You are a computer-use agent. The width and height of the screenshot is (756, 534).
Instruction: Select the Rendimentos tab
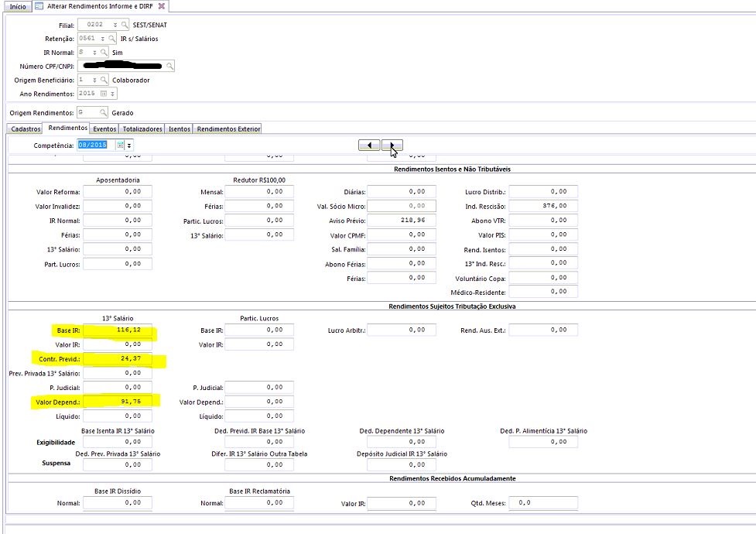(x=67, y=128)
